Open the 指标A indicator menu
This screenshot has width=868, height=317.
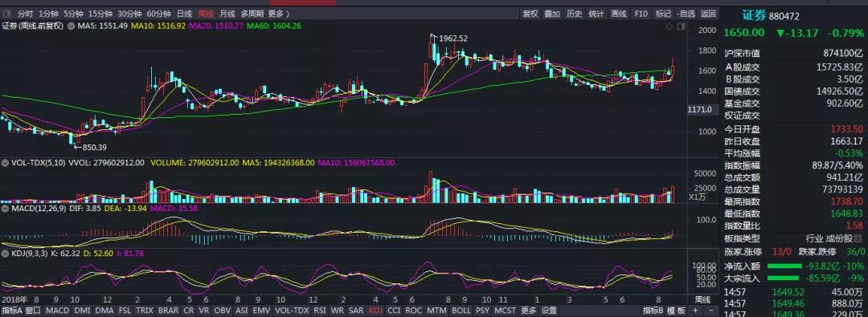pyautogui.click(x=11, y=311)
